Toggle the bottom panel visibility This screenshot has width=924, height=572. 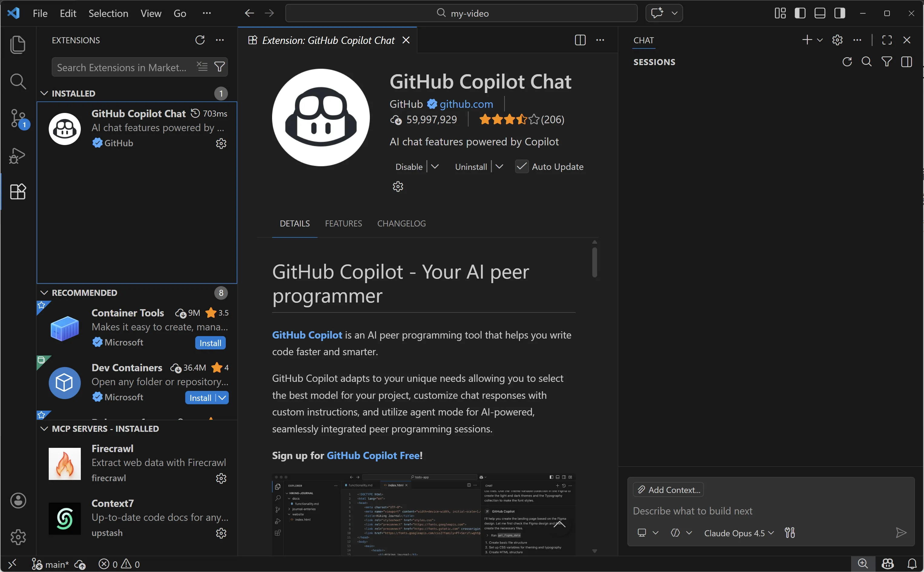(x=820, y=13)
